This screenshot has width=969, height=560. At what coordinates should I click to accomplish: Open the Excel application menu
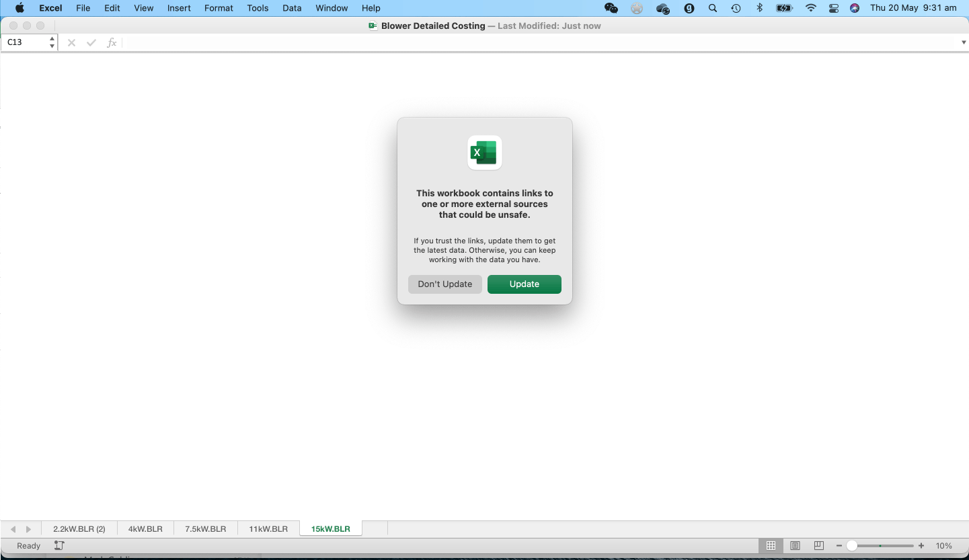[x=50, y=8]
